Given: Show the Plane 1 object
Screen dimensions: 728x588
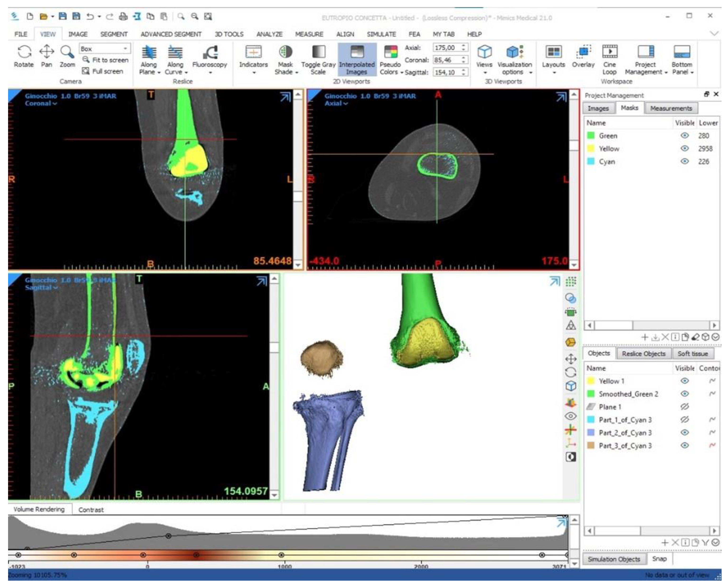Looking at the screenshot, I should tap(684, 406).
